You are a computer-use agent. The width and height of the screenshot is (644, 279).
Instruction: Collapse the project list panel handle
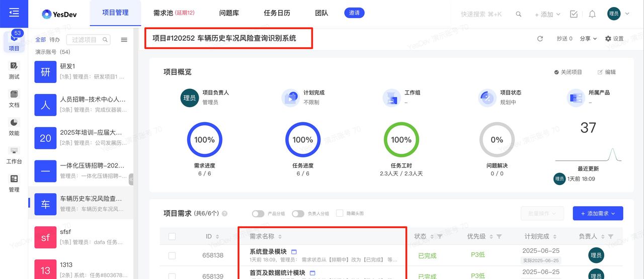(131, 179)
